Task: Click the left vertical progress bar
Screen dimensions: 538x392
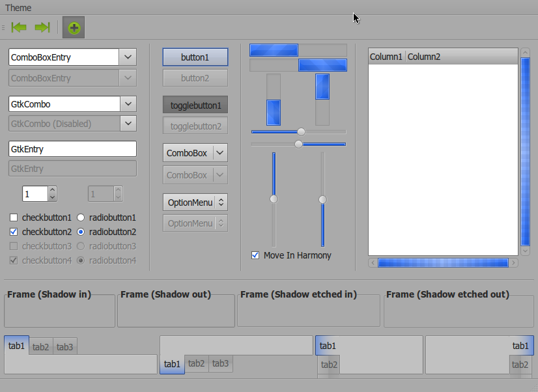Action: point(274,100)
